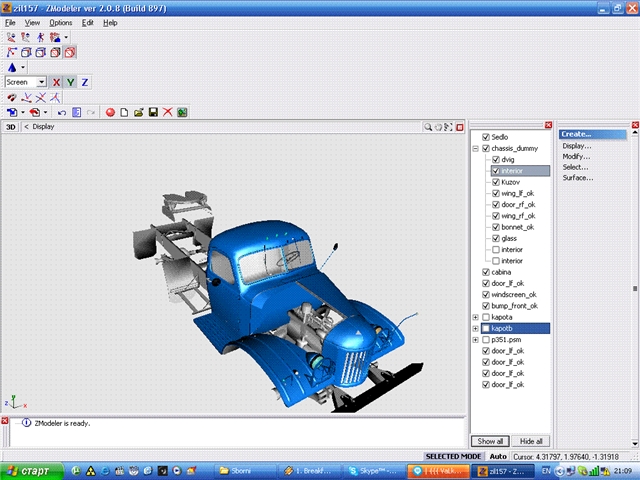
Task: Click the save floppy disk icon
Action: point(153,113)
